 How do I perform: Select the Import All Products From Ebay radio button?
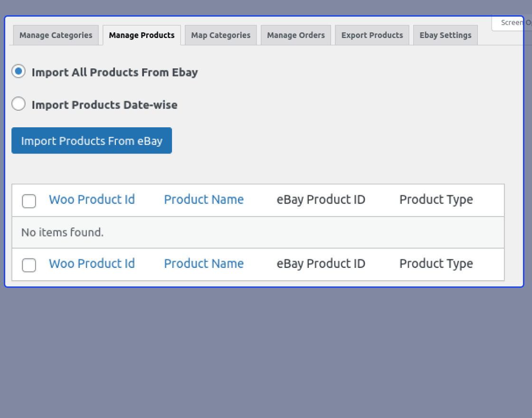[19, 72]
